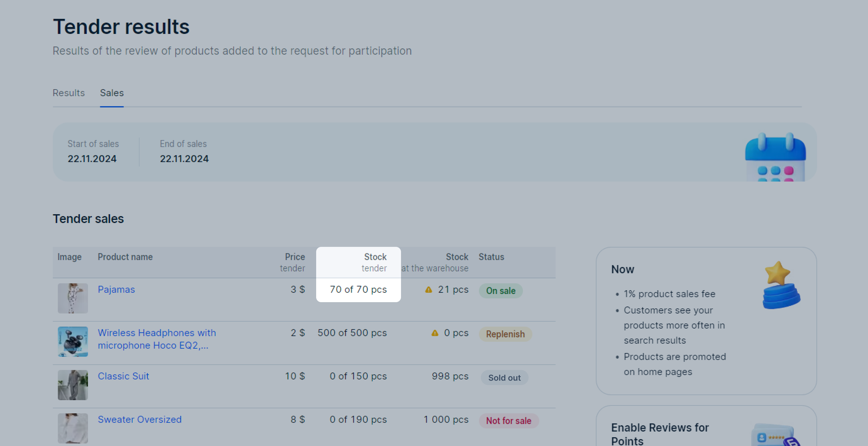The width and height of the screenshot is (868, 446).
Task: Click the Wireless Headphones thumbnail image
Action: coord(73,342)
